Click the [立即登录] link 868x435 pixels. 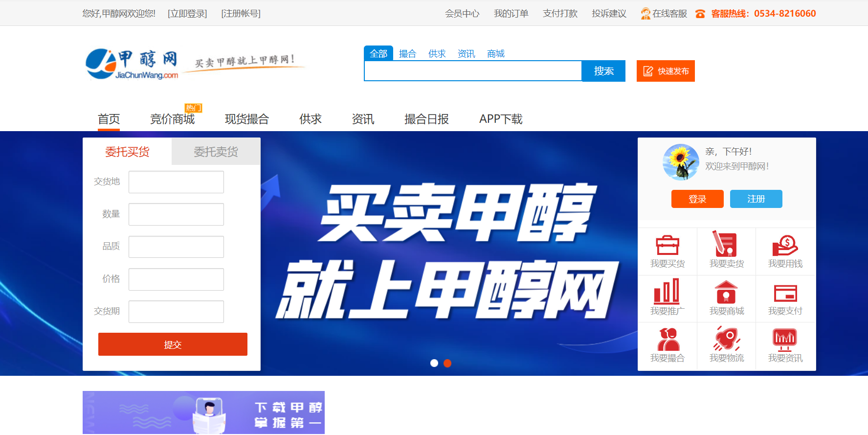(187, 14)
